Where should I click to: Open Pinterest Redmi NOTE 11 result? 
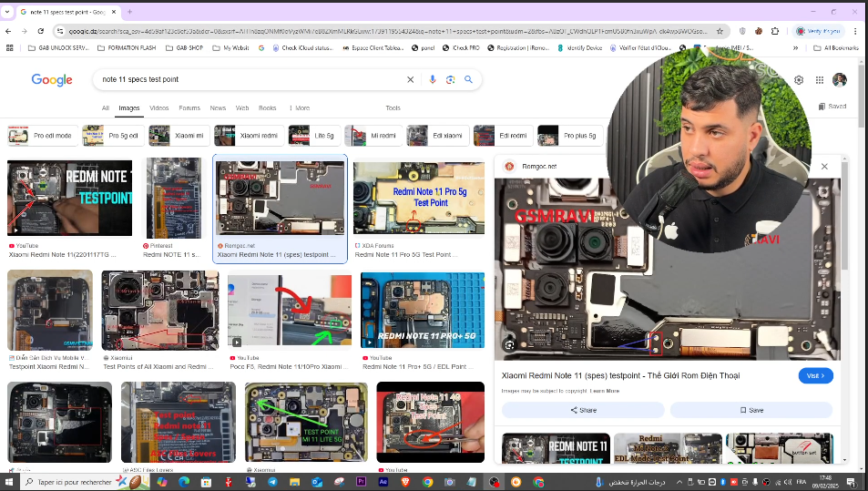[173, 198]
